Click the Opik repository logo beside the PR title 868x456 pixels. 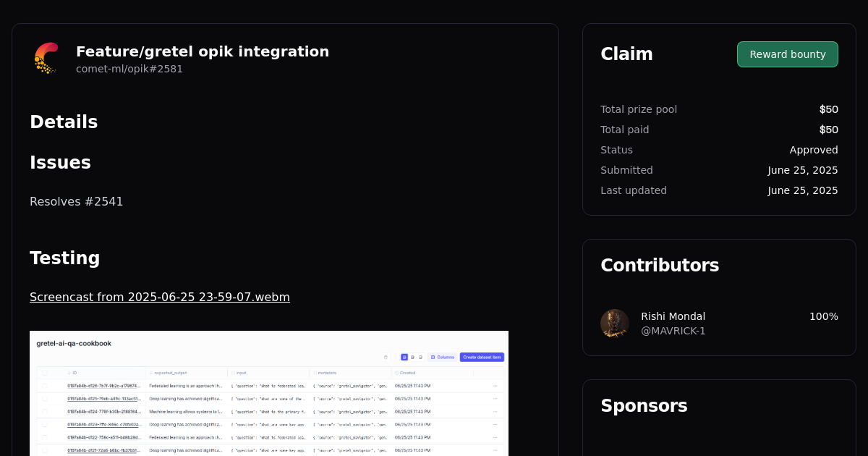click(x=46, y=58)
